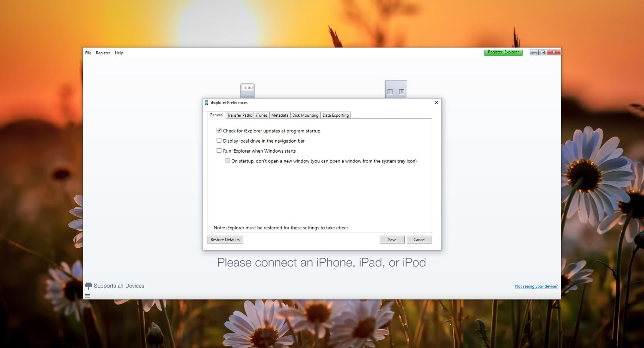
Task: Select the General tab
Action: point(216,115)
